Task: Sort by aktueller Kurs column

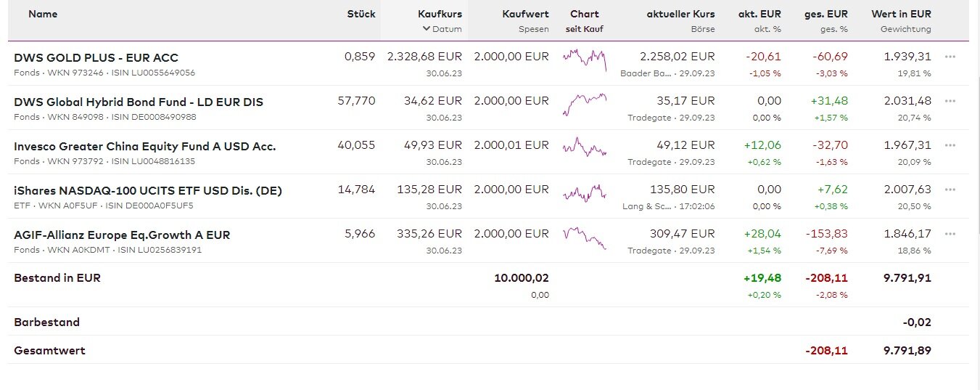Action: (680, 14)
